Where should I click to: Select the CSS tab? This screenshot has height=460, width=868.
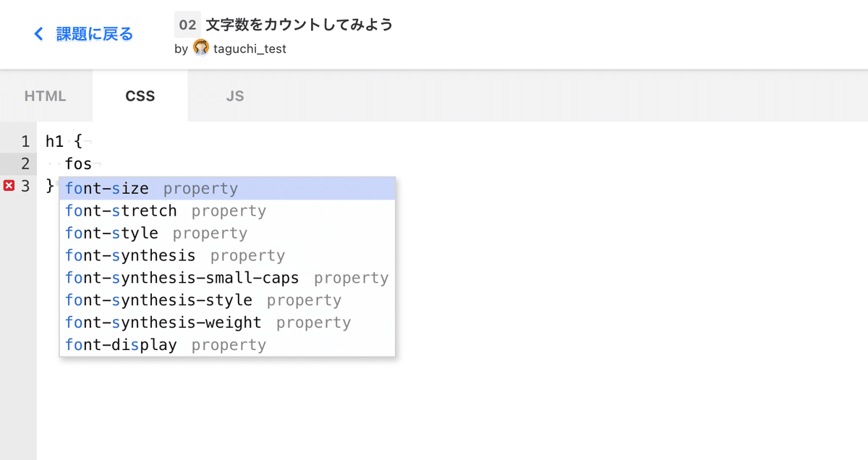(x=140, y=96)
